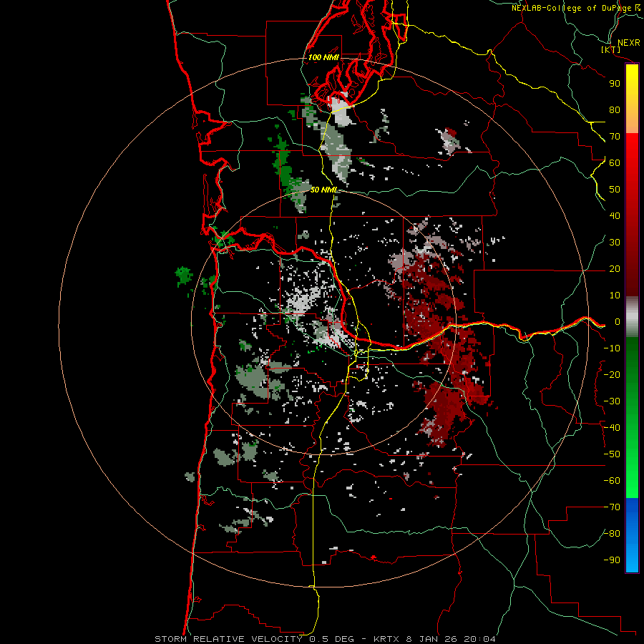Click the "50 NMI" range ring label
This screenshot has height=644, width=644.
[323, 190]
